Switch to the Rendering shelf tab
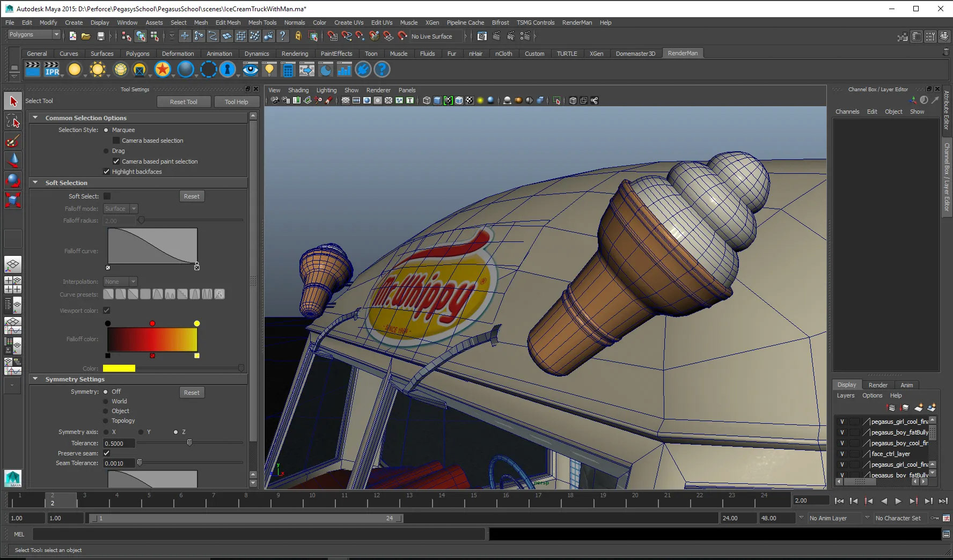The width and height of the screenshot is (953, 560). click(x=295, y=54)
